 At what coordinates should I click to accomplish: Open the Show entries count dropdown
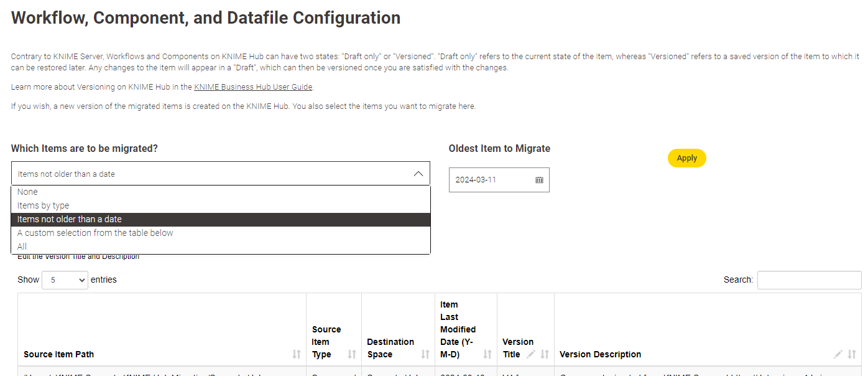click(65, 280)
